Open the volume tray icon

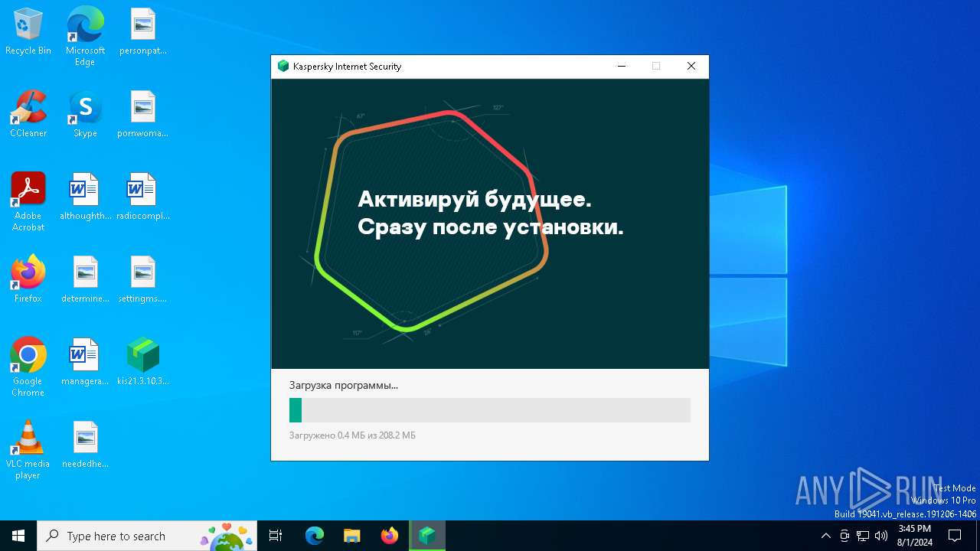tap(881, 536)
